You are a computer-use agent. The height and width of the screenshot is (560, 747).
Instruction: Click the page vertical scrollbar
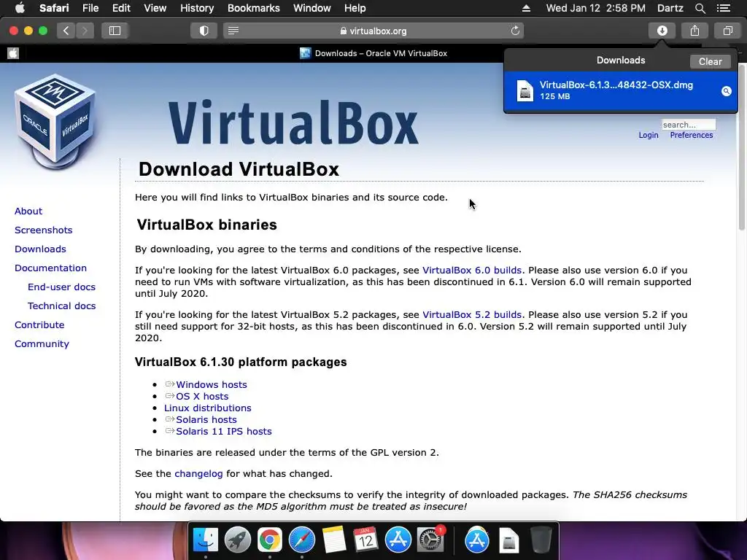(742, 147)
